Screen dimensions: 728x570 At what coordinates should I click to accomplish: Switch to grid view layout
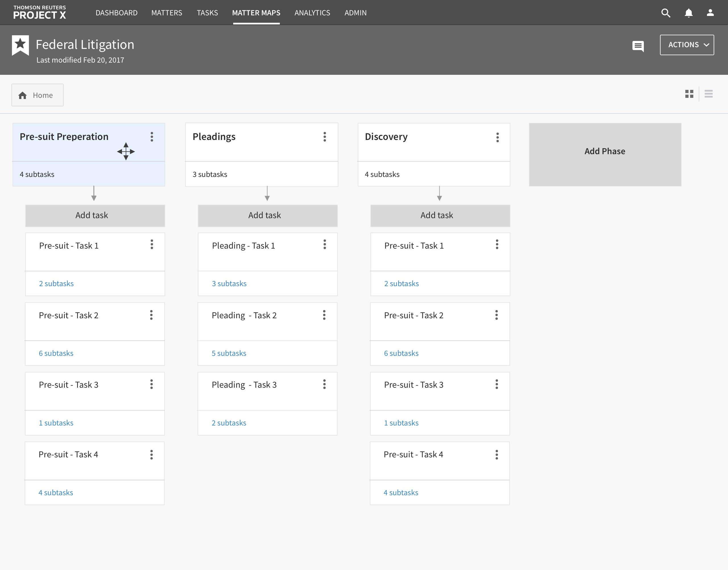pyautogui.click(x=689, y=94)
